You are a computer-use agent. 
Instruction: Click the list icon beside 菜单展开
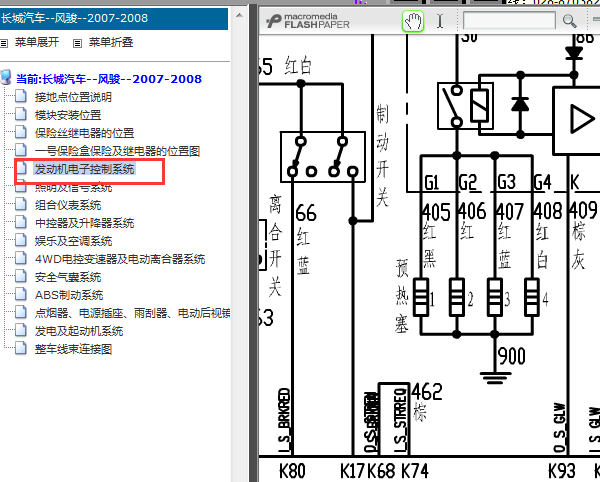point(4,43)
